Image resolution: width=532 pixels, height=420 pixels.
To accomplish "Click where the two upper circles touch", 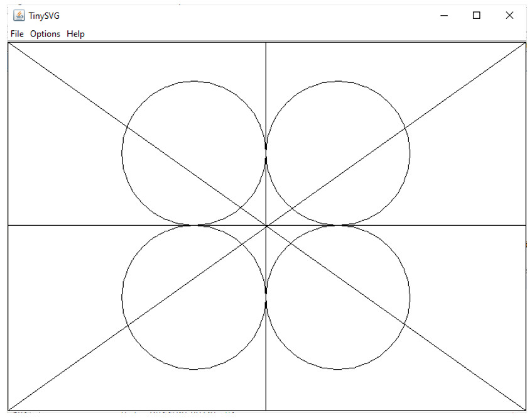I will pos(266,153).
